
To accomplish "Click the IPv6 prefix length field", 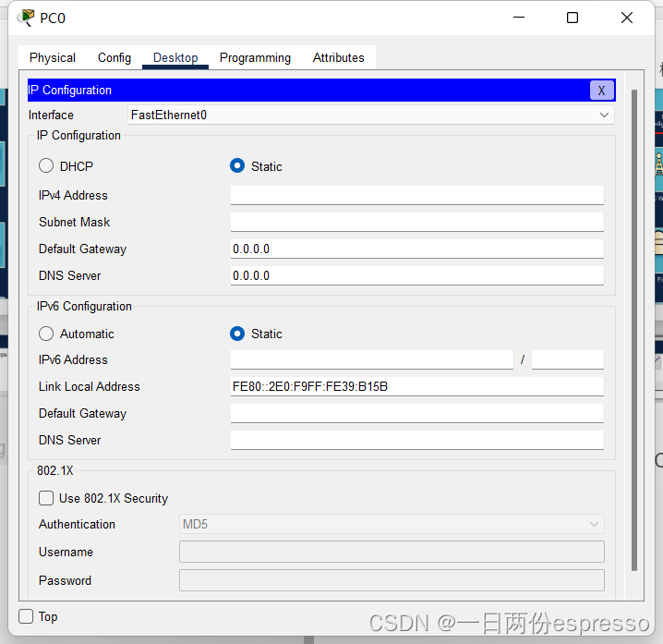I will pos(568,359).
